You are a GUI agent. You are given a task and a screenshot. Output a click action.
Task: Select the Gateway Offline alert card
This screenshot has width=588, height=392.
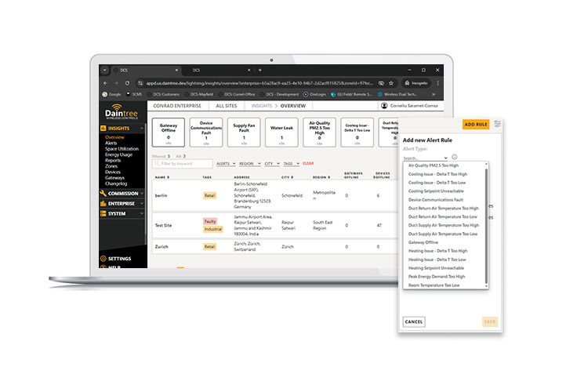[169, 132]
